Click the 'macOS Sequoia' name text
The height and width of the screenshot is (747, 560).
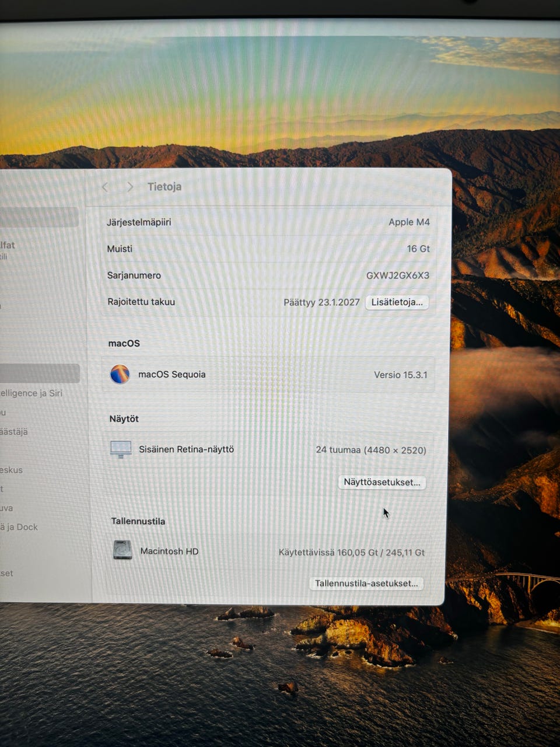[x=171, y=375]
